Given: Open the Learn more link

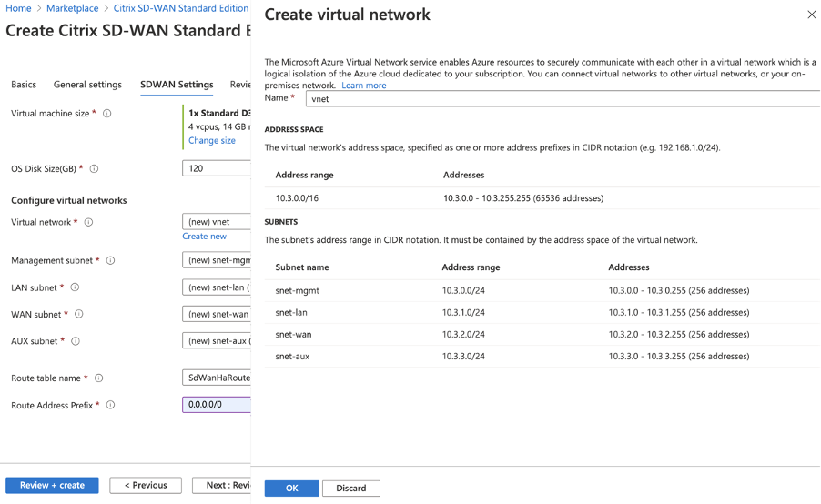Looking at the screenshot, I should (364, 86).
